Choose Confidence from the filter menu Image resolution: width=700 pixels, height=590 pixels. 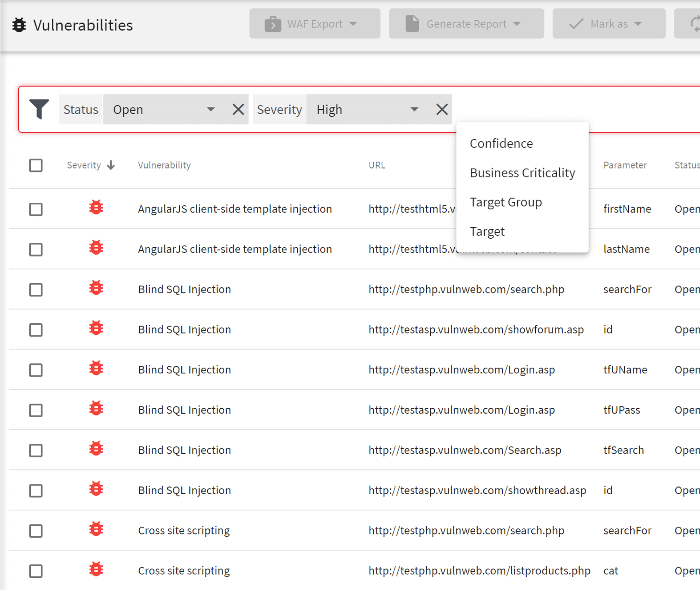pos(501,143)
